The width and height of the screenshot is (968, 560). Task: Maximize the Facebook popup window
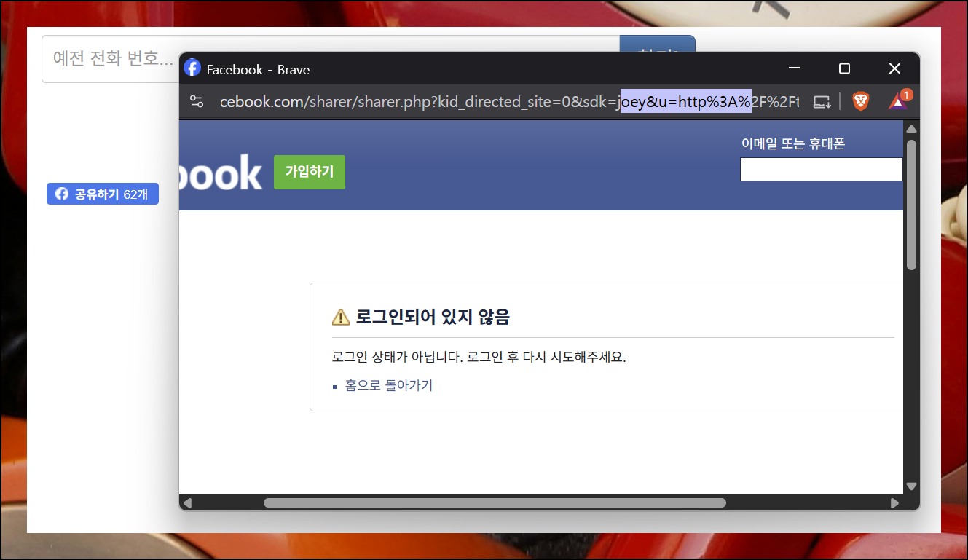844,68
